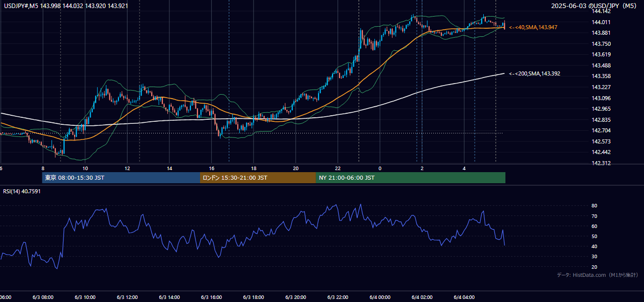
Task: Click the 6/3 18:00 date label at bottom
Action: click(253, 297)
